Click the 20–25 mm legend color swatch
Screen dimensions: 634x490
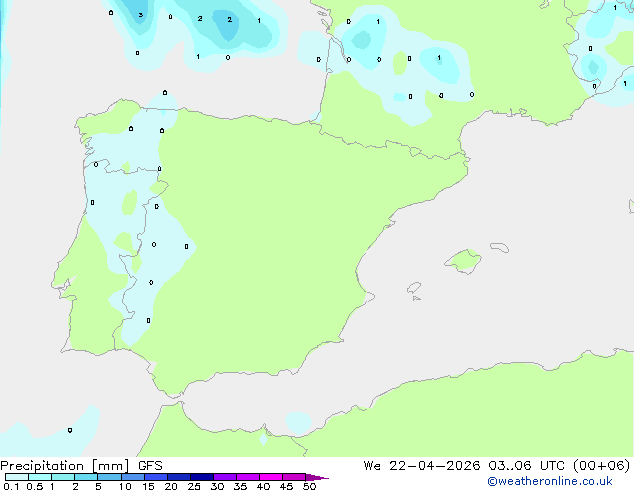coord(178,477)
